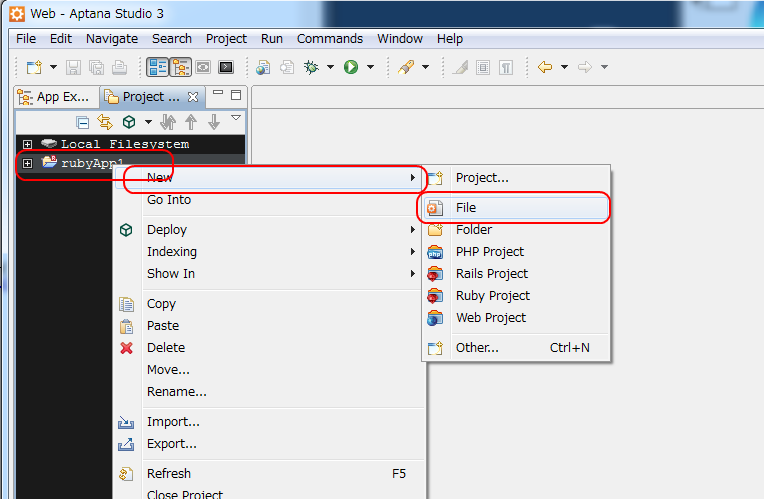Open the Deploy submenu

pyautogui.click(x=267, y=230)
